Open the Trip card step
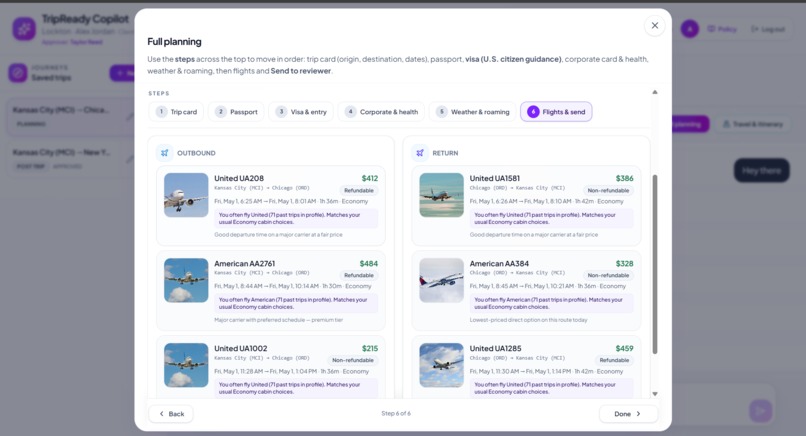This screenshot has height=436, width=806. [x=177, y=112]
